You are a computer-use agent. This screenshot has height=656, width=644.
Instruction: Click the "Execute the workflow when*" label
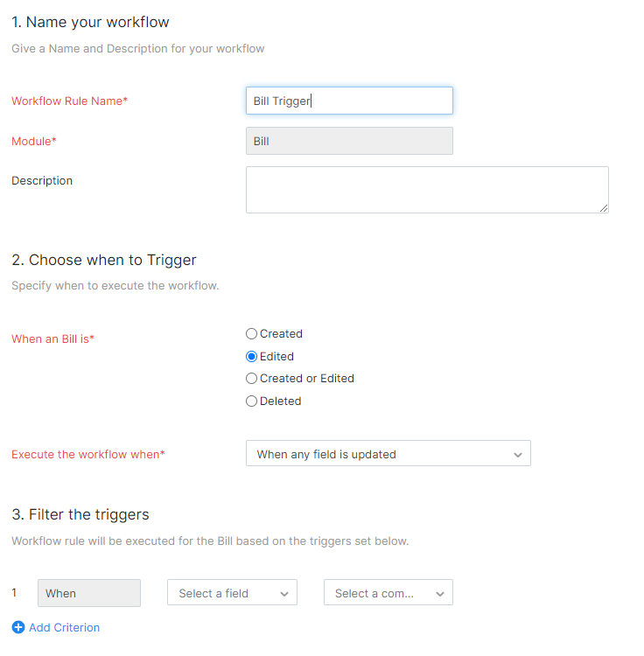tap(87, 455)
